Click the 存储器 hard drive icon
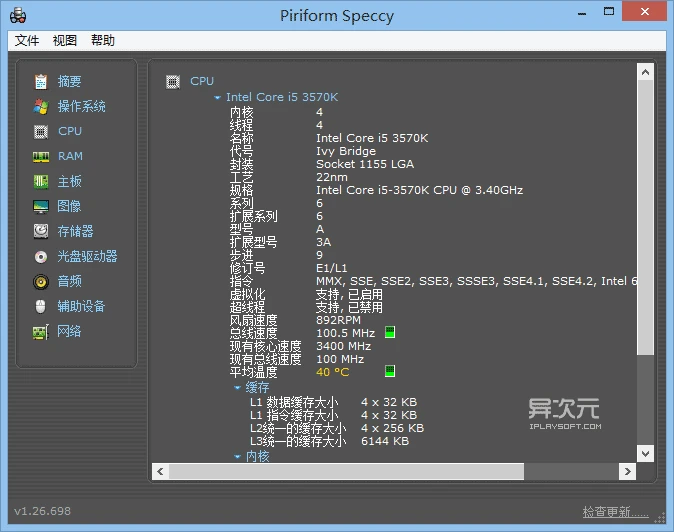 point(41,231)
